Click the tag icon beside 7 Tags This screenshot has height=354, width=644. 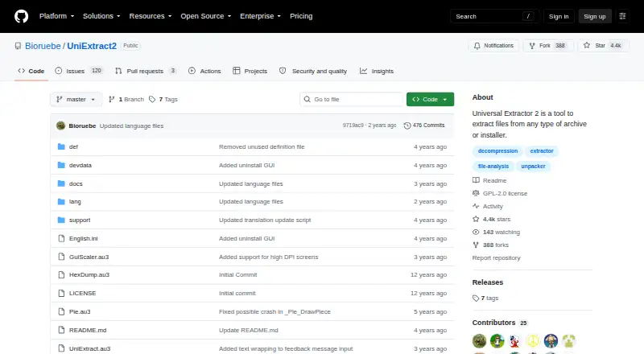pos(152,100)
